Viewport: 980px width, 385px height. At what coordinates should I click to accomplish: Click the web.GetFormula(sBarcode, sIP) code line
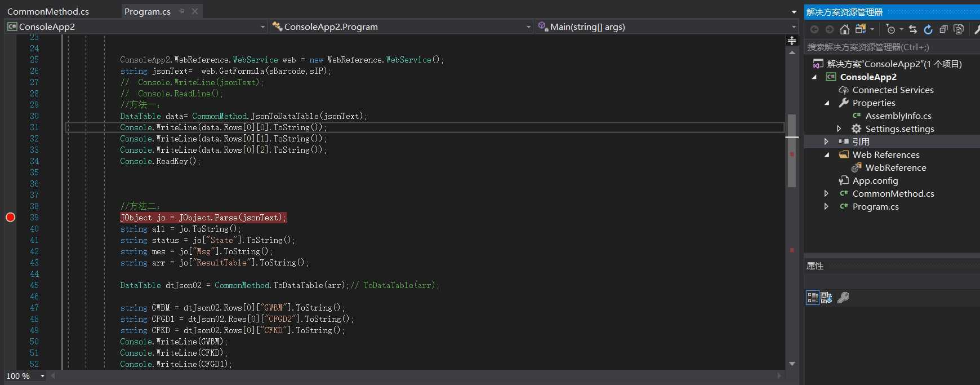226,71
